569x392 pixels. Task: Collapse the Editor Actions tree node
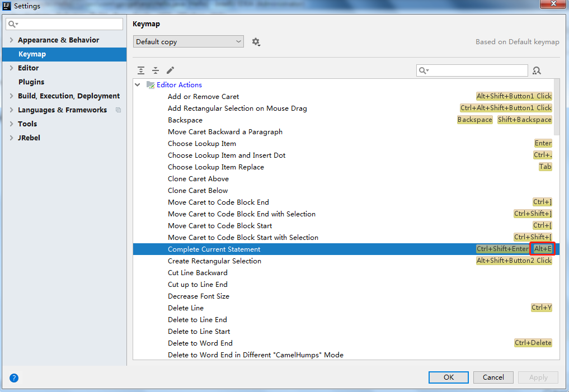(x=138, y=85)
